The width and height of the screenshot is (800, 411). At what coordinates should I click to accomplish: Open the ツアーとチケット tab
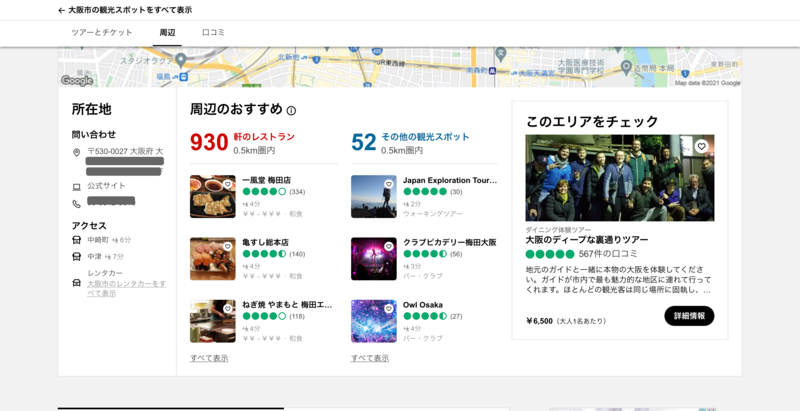pos(102,33)
